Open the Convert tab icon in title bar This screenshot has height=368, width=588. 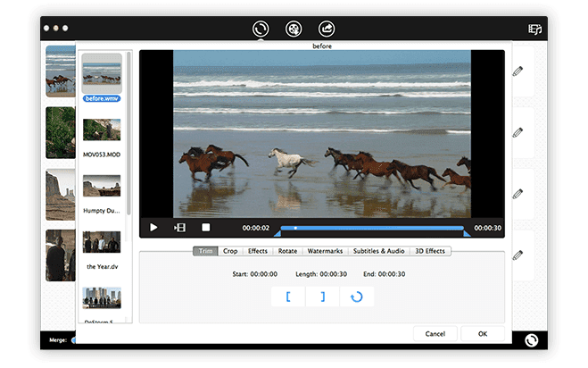pyautogui.click(x=261, y=29)
